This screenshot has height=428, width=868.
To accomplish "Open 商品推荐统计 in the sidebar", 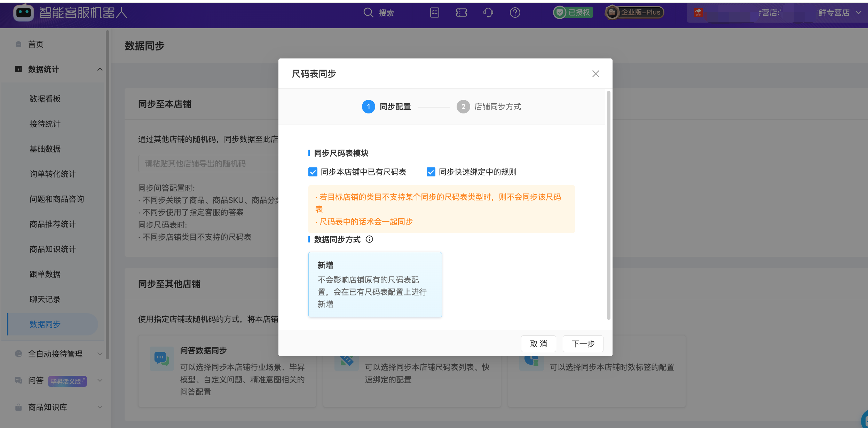I will pyautogui.click(x=52, y=224).
